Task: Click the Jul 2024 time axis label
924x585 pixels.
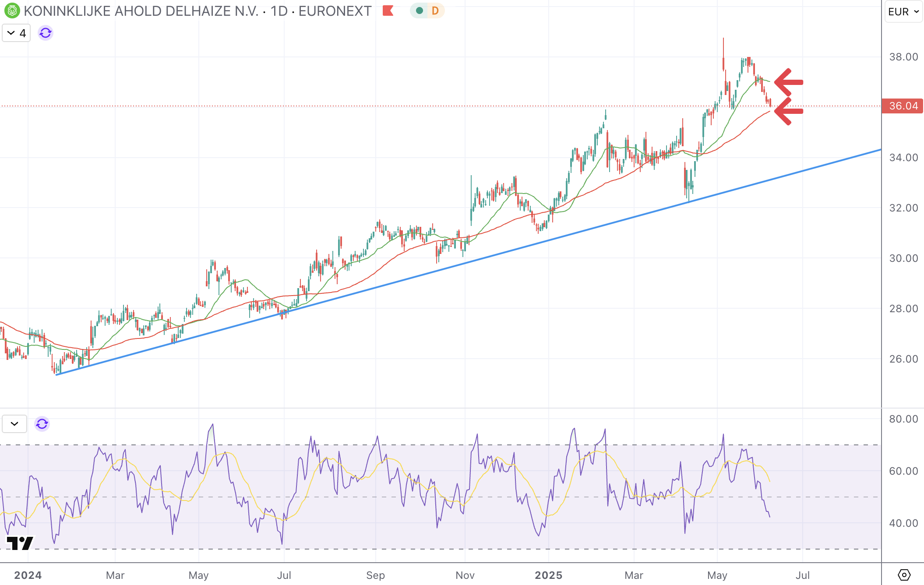Action: pyautogui.click(x=284, y=575)
